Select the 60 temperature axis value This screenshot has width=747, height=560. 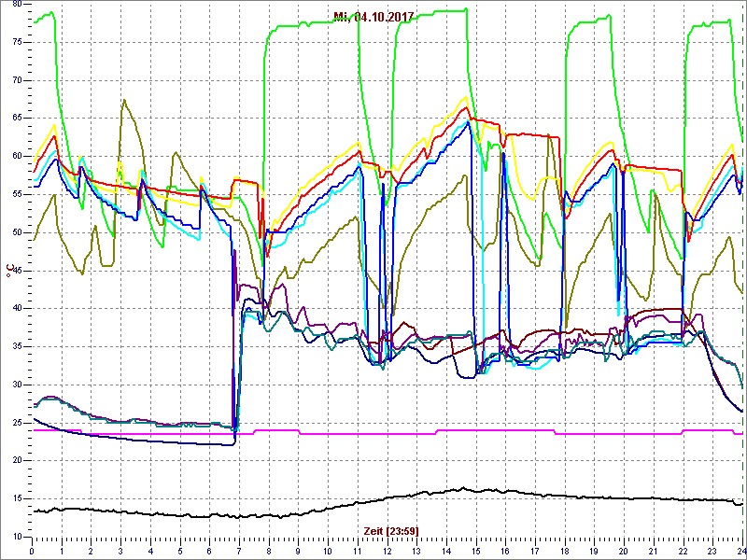(17, 156)
